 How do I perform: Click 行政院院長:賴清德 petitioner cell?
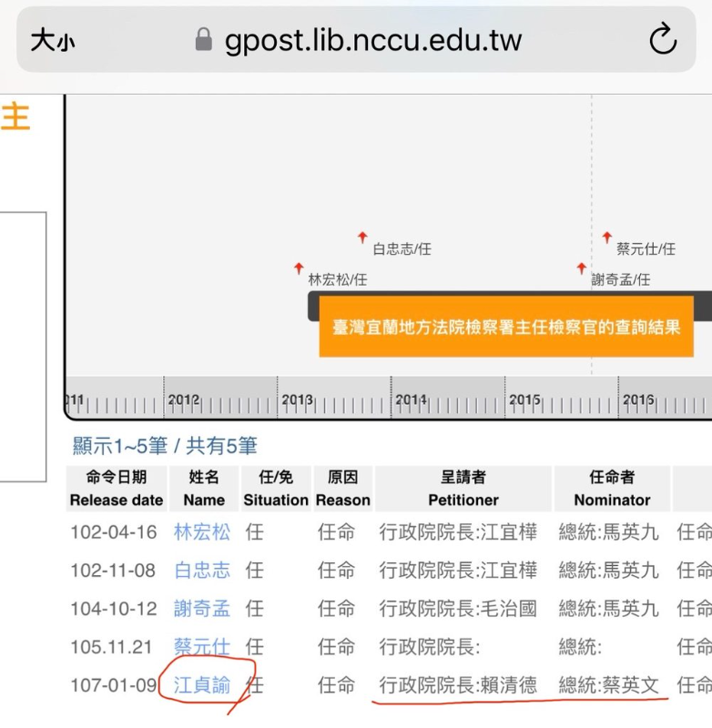[458, 685]
